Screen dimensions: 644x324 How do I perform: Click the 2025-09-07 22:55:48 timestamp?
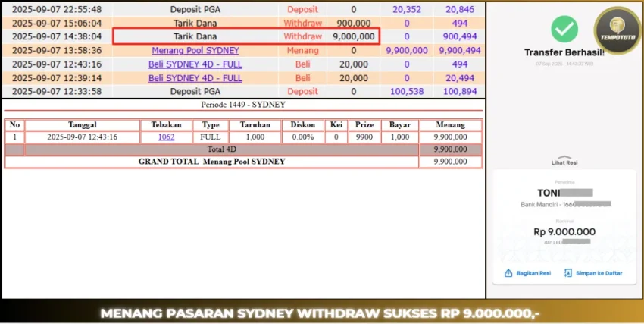(x=57, y=9)
